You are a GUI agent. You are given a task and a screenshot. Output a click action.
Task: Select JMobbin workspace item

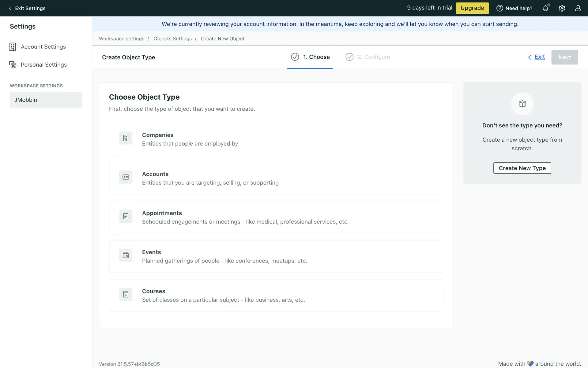tap(46, 100)
